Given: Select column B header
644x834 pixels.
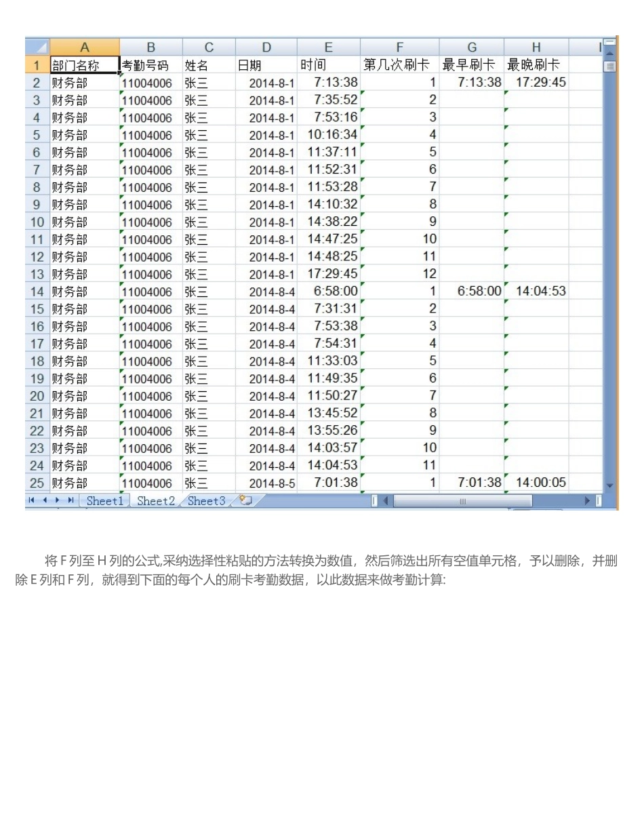Looking at the screenshot, I should pos(151,47).
